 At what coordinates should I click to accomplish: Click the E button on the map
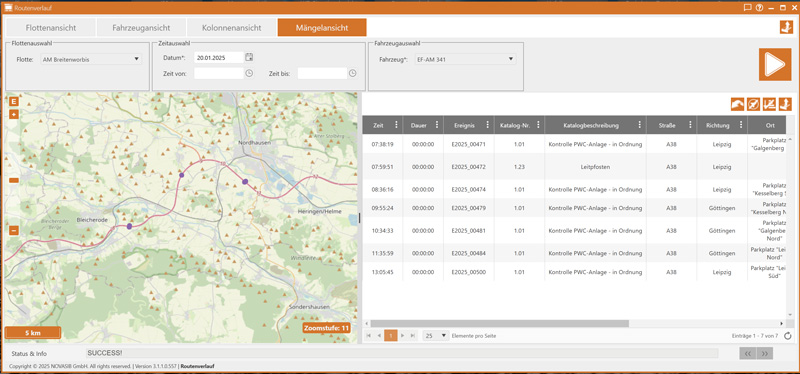[x=14, y=101]
